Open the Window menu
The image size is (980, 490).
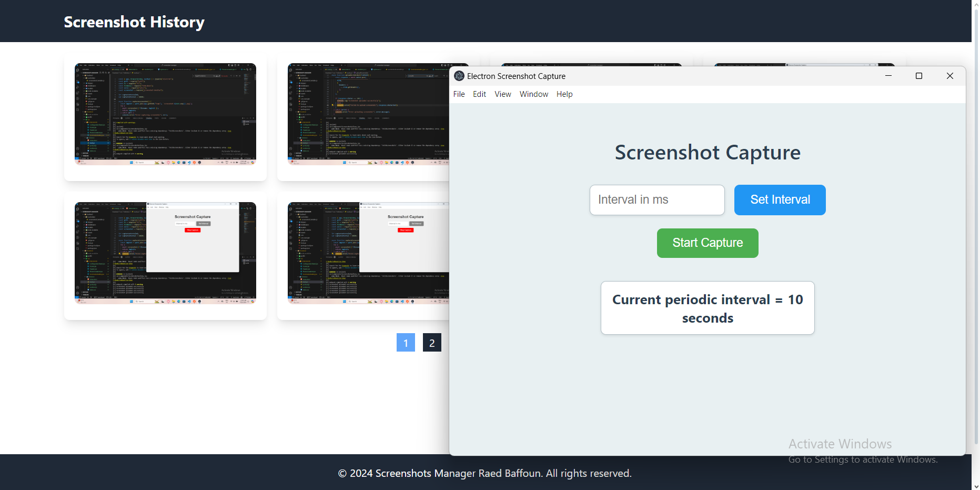click(x=534, y=94)
